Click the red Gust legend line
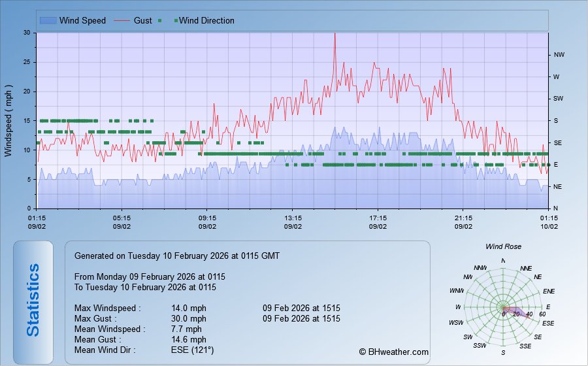This screenshot has width=588, height=366. [x=122, y=20]
